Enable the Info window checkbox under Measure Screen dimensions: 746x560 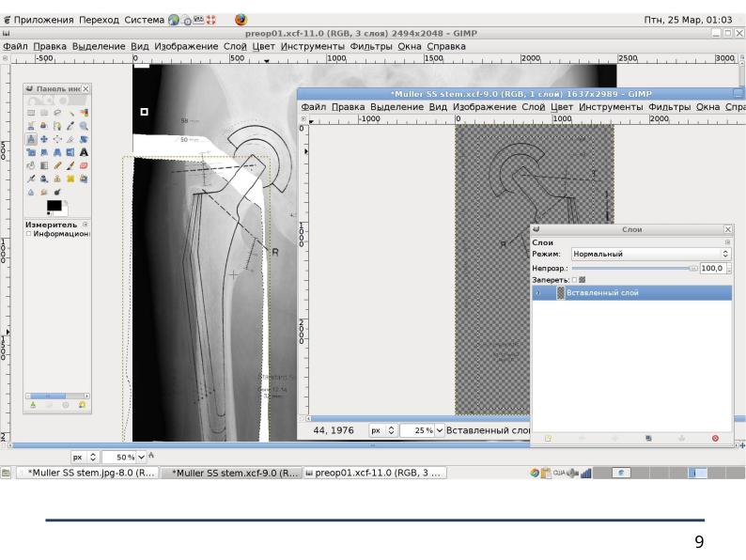click(28, 234)
